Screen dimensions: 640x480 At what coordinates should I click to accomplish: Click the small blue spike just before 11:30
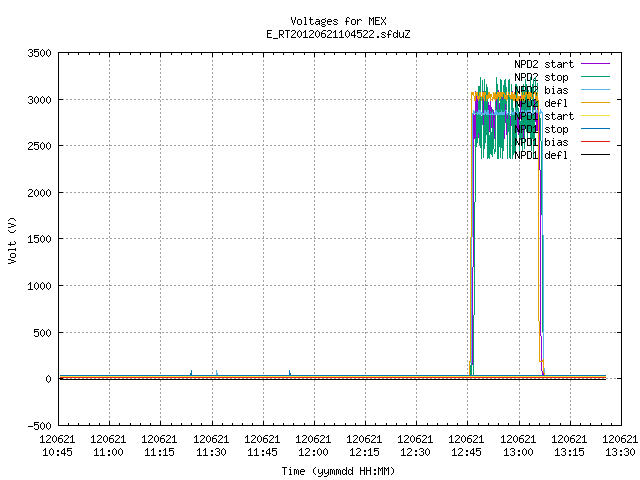(191, 373)
